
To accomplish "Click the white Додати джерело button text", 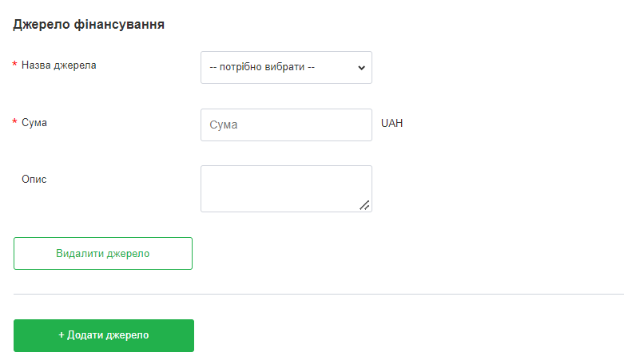I will [x=108, y=335].
